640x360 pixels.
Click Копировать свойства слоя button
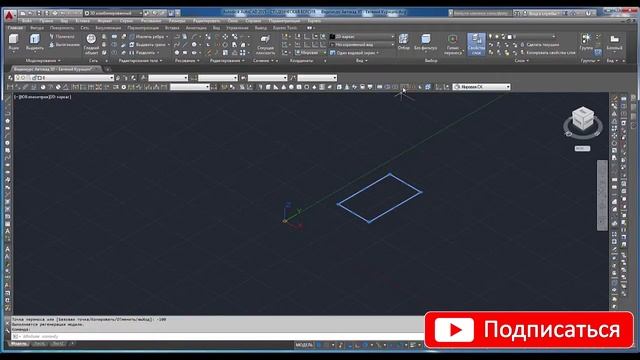[548, 53]
